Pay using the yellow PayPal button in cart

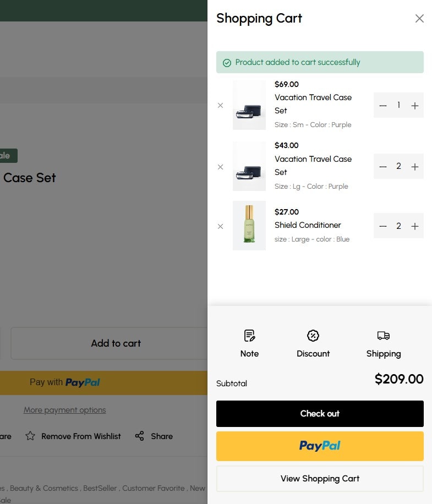point(320,446)
